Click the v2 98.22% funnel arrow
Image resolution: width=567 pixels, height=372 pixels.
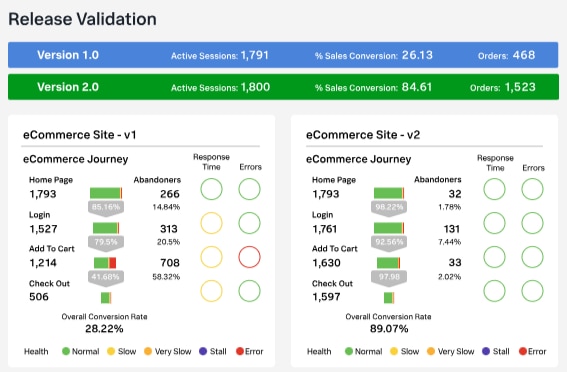coord(389,209)
